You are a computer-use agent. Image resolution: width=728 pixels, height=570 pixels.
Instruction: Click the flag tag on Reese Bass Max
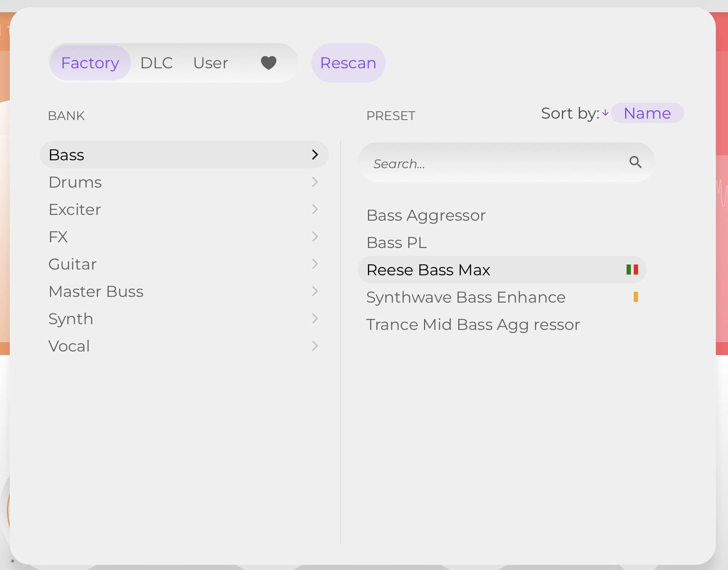click(x=632, y=270)
